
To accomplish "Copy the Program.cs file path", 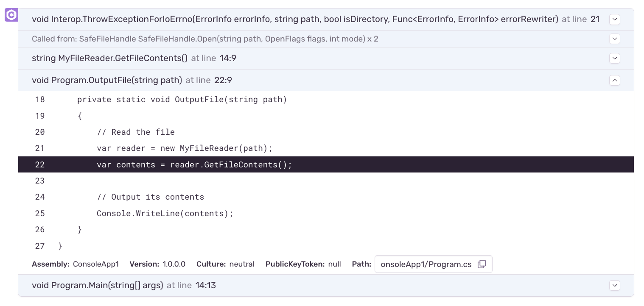I will (482, 264).
